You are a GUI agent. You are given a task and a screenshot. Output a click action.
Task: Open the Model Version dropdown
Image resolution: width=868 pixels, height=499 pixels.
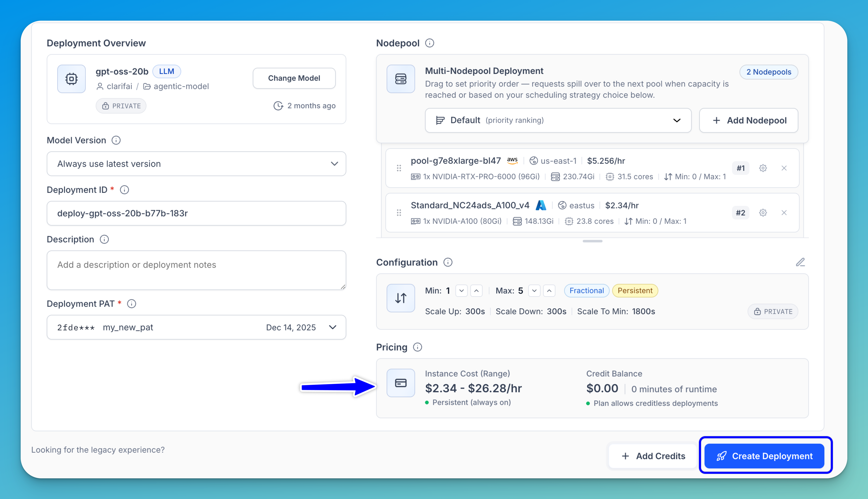(196, 164)
